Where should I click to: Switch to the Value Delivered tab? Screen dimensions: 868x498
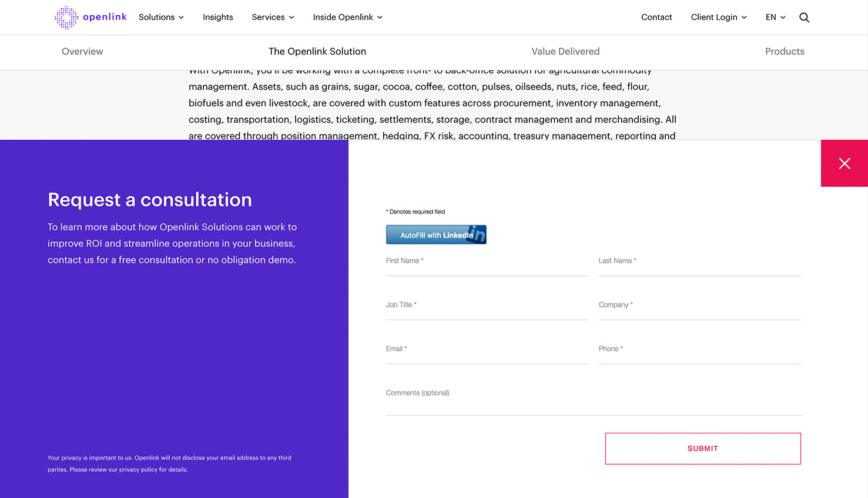pos(565,52)
